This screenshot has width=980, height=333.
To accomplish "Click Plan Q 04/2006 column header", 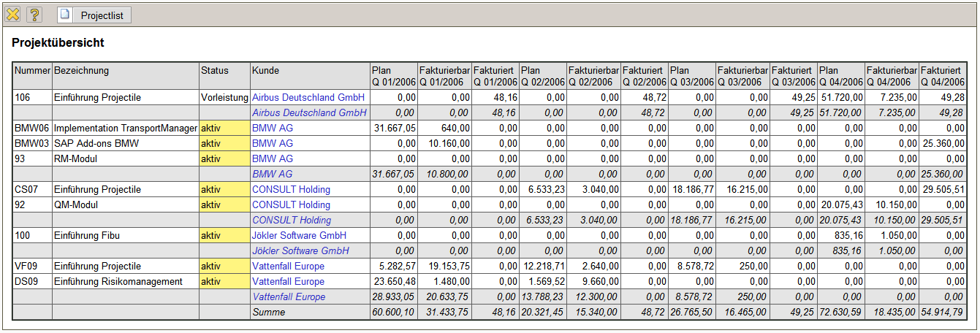I will pos(841,77).
